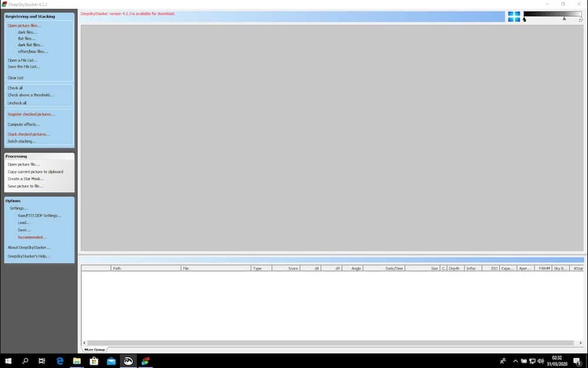
Task: Click the file list horizontal scrollbar
Action: 330,343
